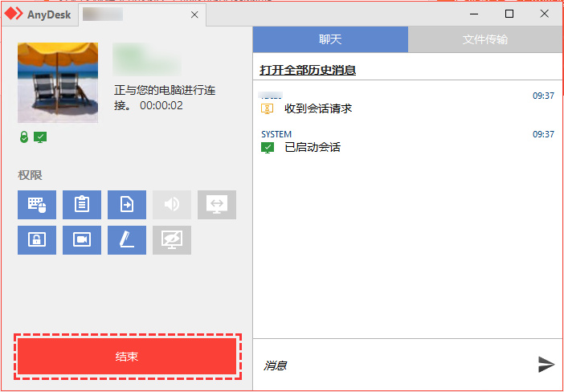This screenshot has width=564, height=392.
Task: Click the 09:37 timestamp of SYSTEM message
Action: tap(543, 134)
